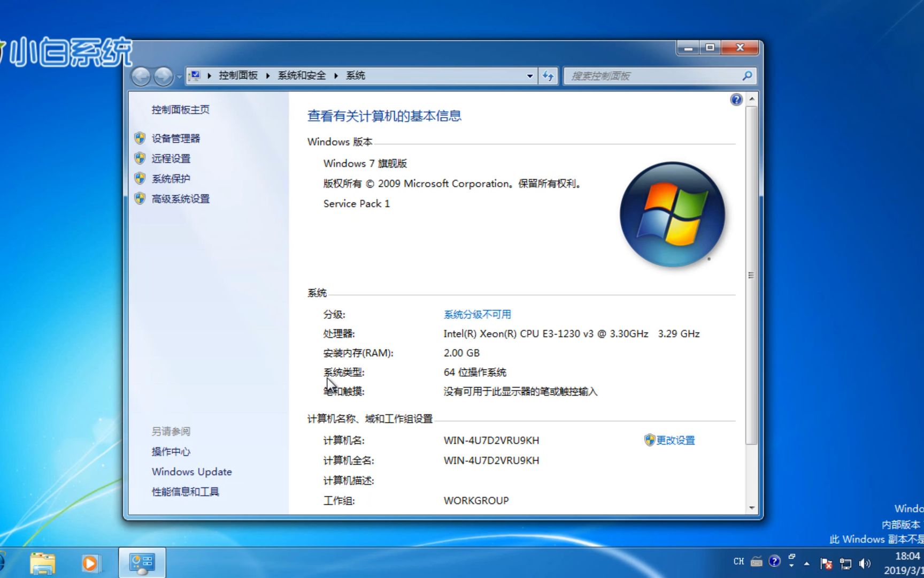Open Windows Update link in sidebar
The image size is (924, 578).
(192, 471)
